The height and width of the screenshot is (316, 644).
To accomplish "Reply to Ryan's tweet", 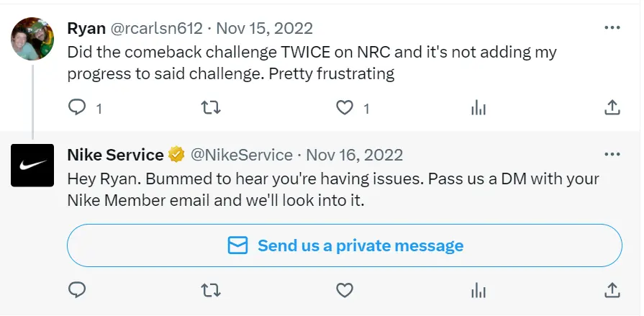I will pos(77,108).
